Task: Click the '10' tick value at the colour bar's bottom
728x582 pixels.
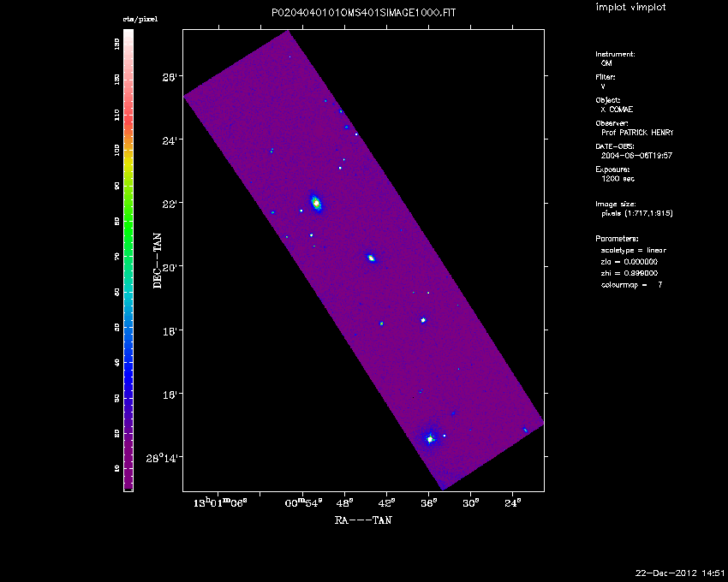Action: (x=117, y=468)
